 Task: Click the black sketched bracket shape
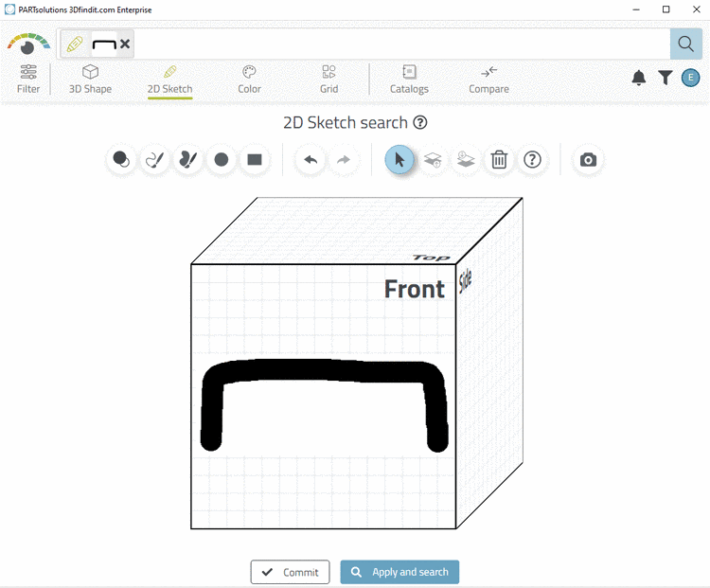pyautogui.click(x=324, y=370)
